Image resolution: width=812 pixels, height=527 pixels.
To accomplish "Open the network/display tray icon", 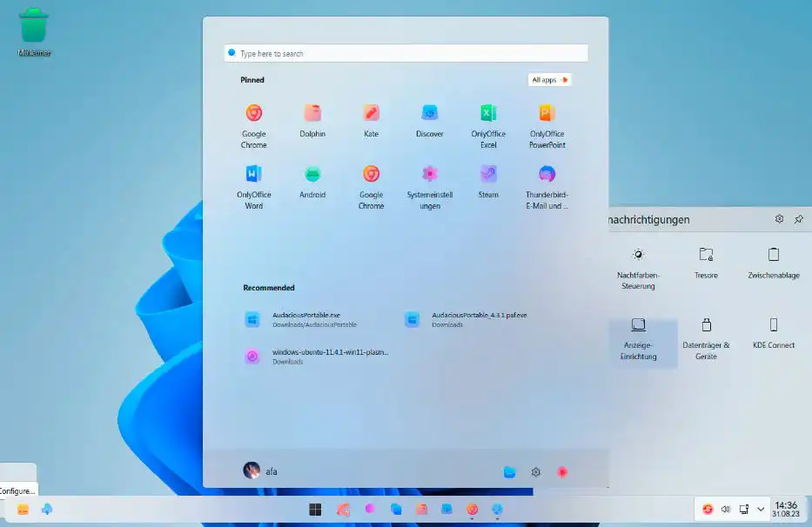I will 743,510.
